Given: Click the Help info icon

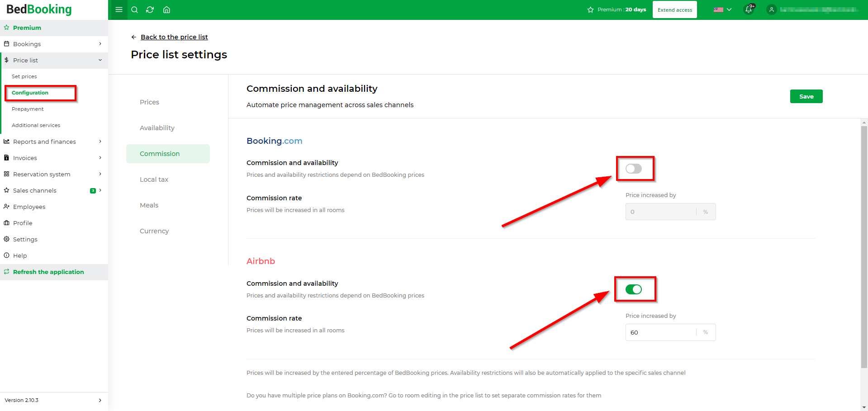Looking at the screenshot, I should click(x=6, y=255).
